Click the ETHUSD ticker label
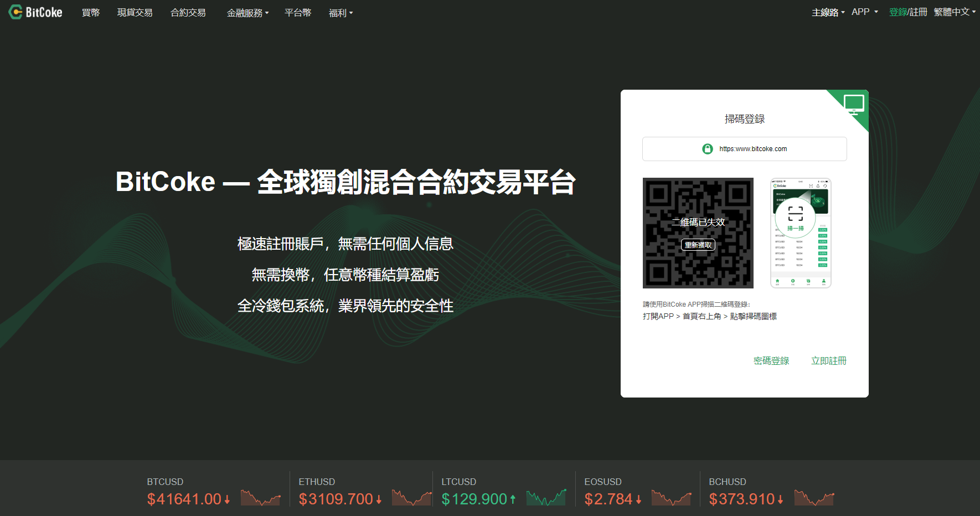Screen dimensions: 980x516 [x=317, y=482]
